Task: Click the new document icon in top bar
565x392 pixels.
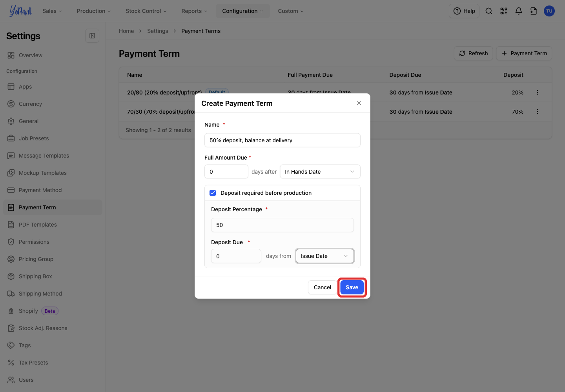Action: pos(534,11)
